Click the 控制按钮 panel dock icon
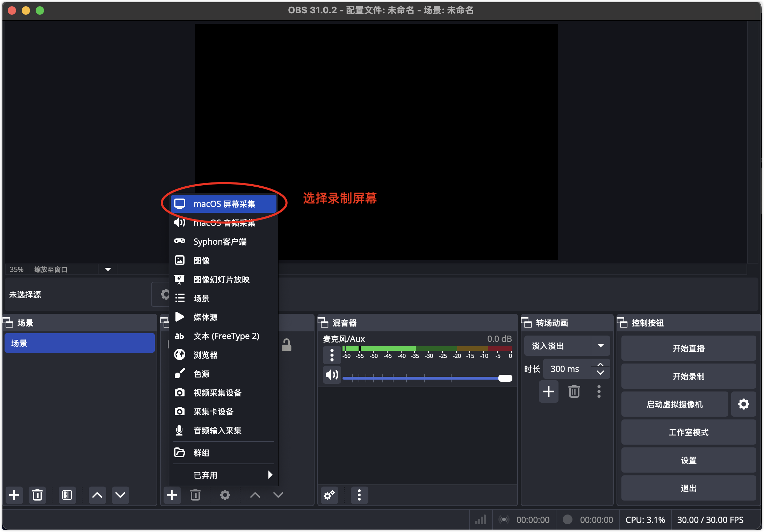The width and height of the screenshot is (764, 532). [x=622, y=322]
